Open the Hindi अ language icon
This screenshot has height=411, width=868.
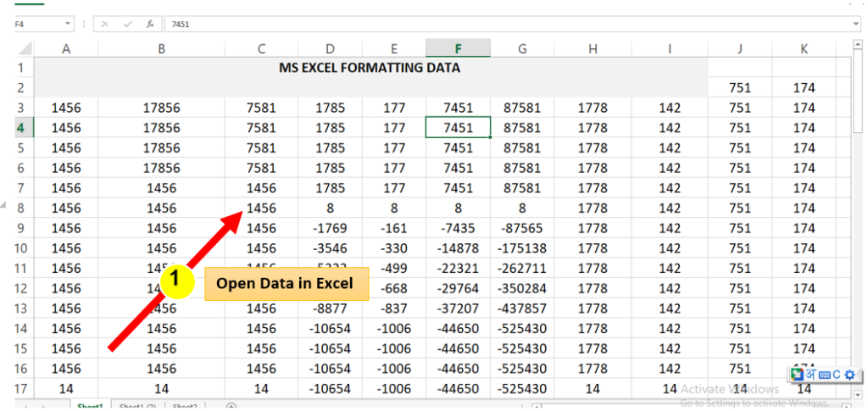811,375
